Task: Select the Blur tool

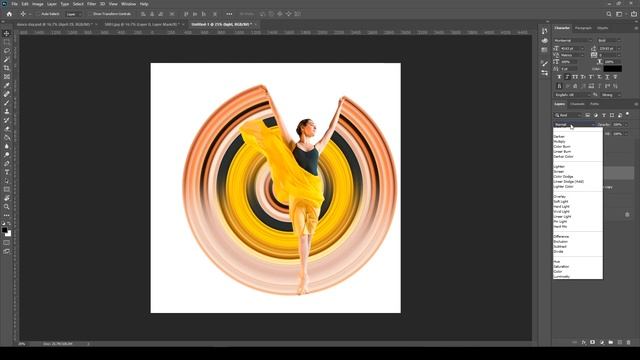Action: click(x=7, y=146)
